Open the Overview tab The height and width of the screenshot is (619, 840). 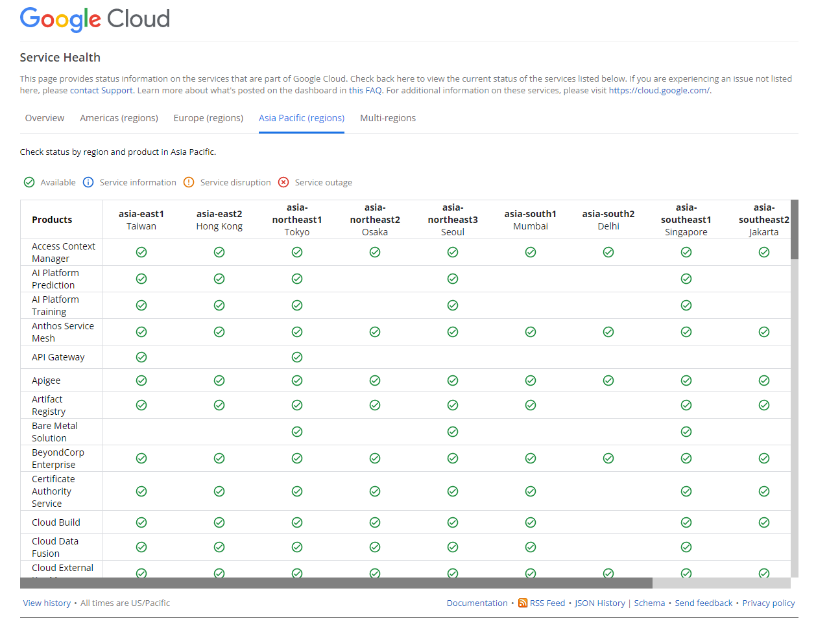45,118
